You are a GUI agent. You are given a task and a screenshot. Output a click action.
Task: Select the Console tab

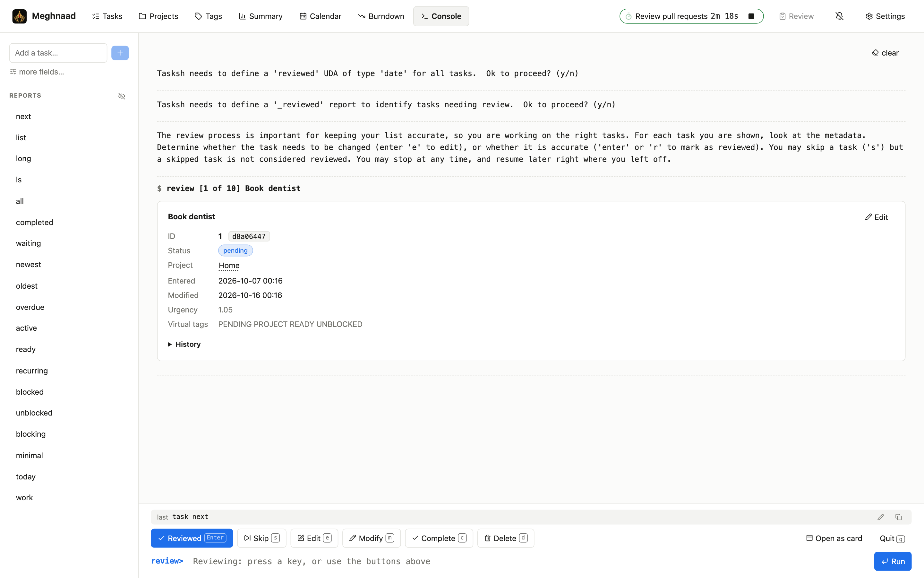pyautogui.click(x=441, y=16)
